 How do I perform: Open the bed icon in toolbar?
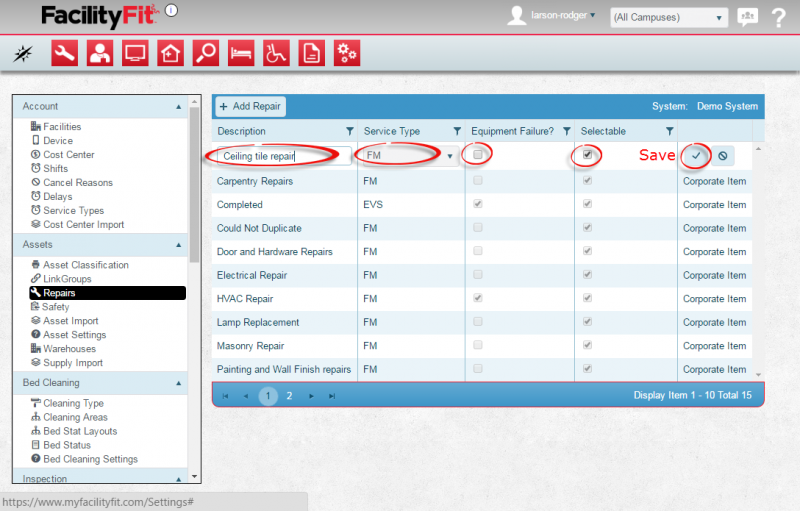click(x=241, y=53)
